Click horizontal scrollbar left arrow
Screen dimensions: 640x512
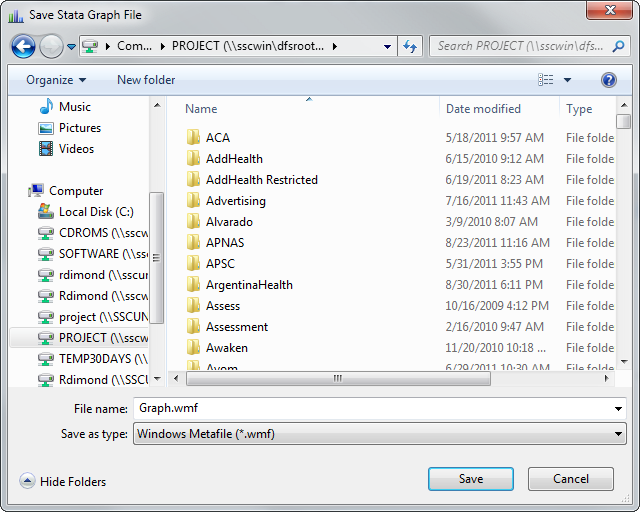[176, 378]
